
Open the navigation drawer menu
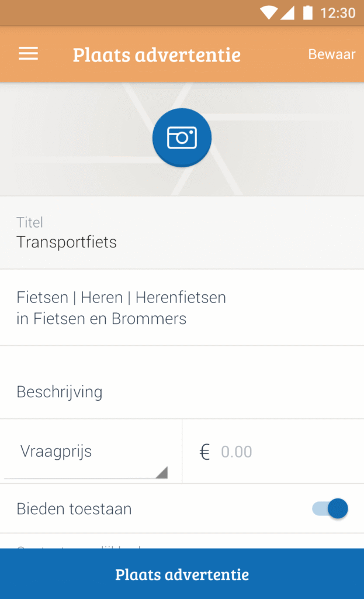pyautogui.click(x=27, y=54)
